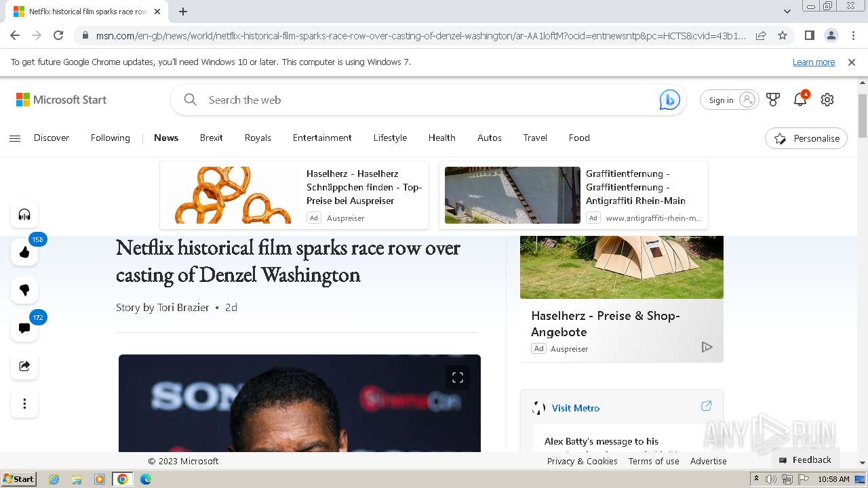Image resolution: width=868 pixels, height=488 pixels.
Task: Open the Graffitientfernung ad image
Action: point(513,195)
